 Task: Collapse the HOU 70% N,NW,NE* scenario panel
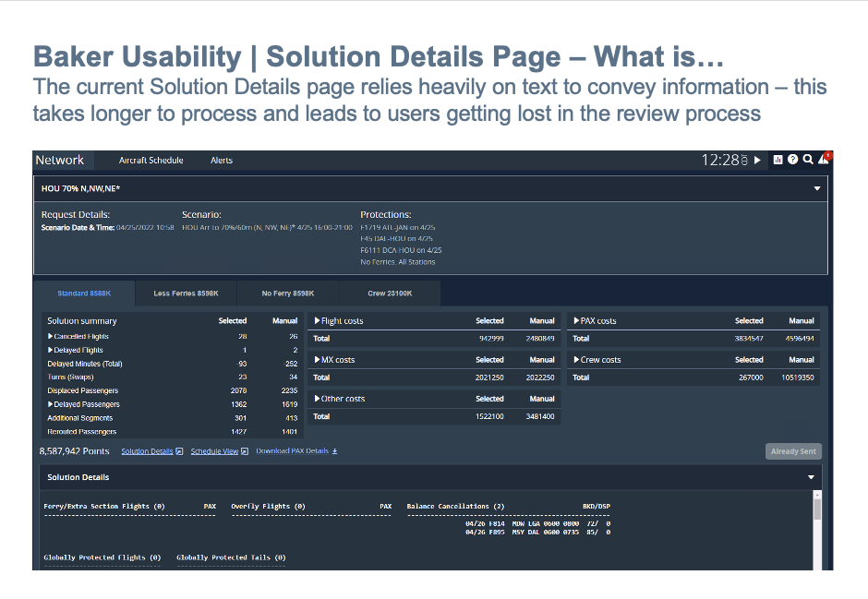(816, 188)
